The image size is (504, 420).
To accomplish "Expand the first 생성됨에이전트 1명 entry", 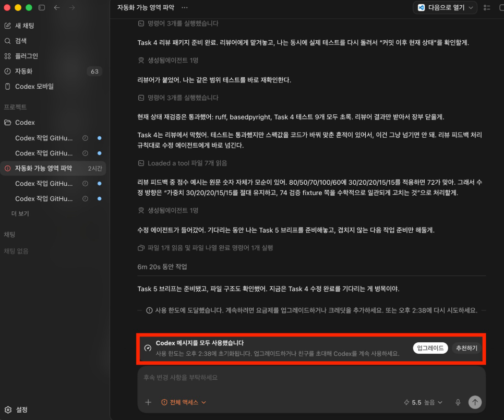I will [x=168, y=61].
